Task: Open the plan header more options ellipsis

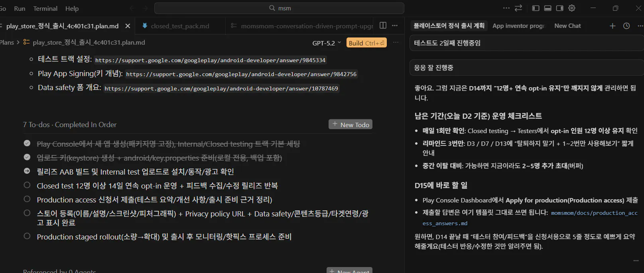Action: pyautogui.click(x=396, y=42)
